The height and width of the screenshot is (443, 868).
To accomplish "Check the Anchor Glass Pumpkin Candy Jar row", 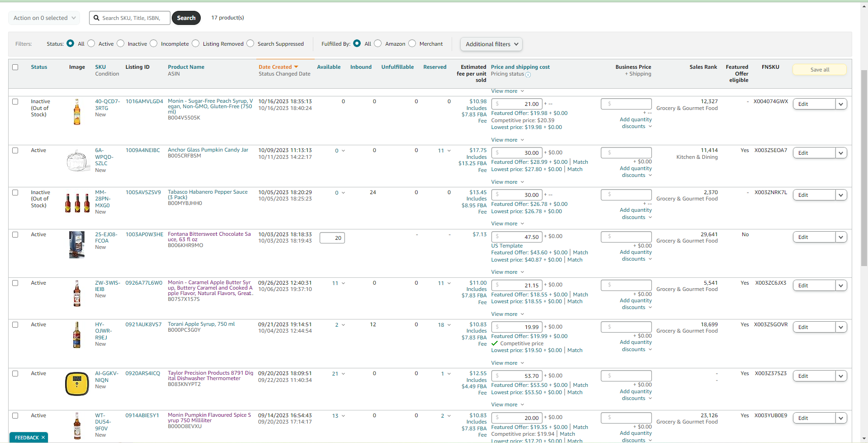I will coord(15,150).
